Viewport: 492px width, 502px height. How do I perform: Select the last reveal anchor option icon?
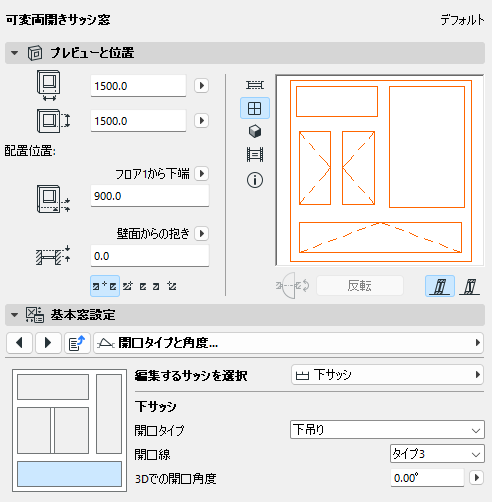(x=172, y=286)
